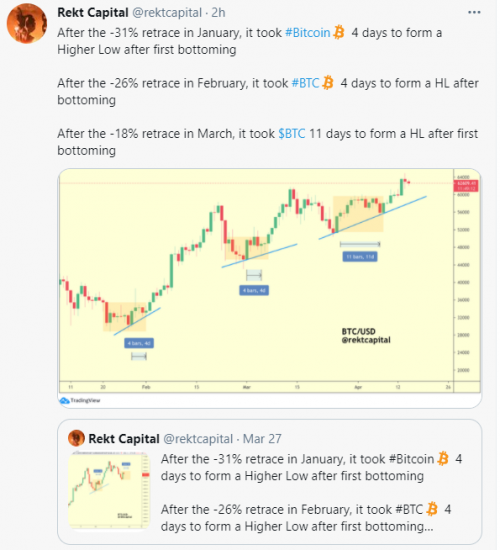This screenshot has height=550, width=500.
Task: Click the 2h timestamp of the tweet
Action: coord(218,13)
